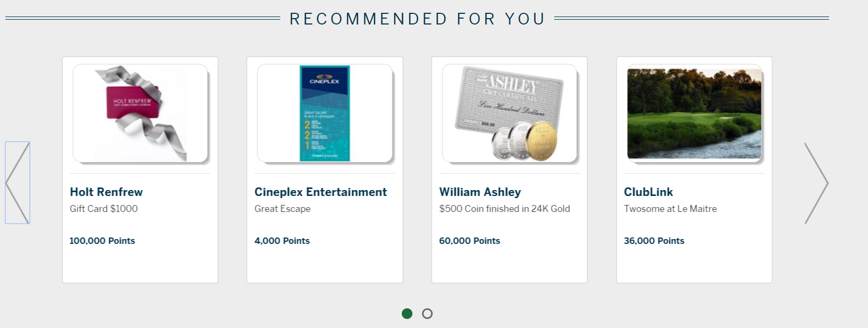Click the Cineplex Entertainment title
The height and width of the screenshot is (328, 868).
coord(321,192)
